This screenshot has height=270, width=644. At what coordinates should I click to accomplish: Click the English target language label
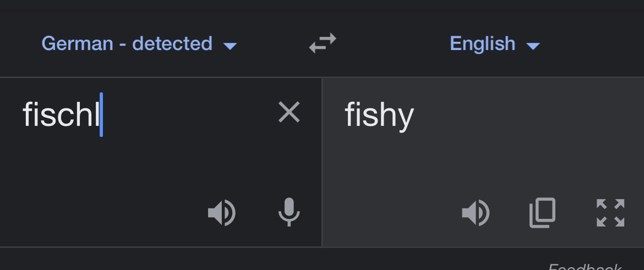pos(483,43)
